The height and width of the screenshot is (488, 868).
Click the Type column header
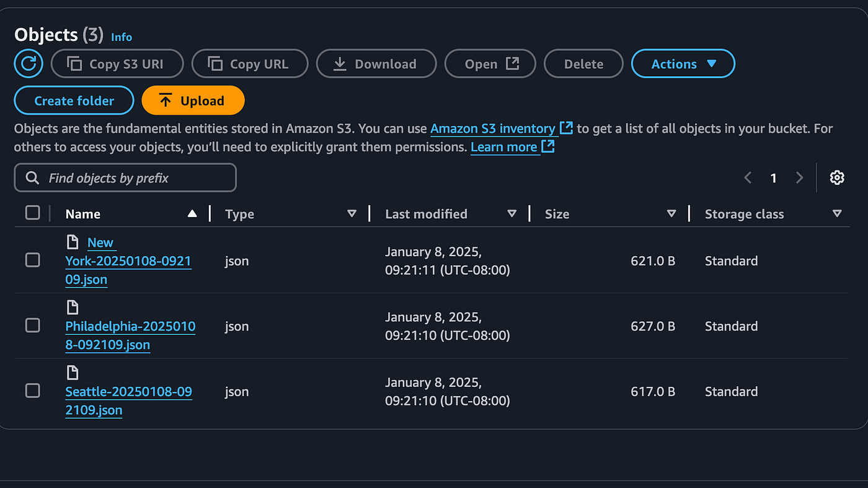(x=239, y=214)
